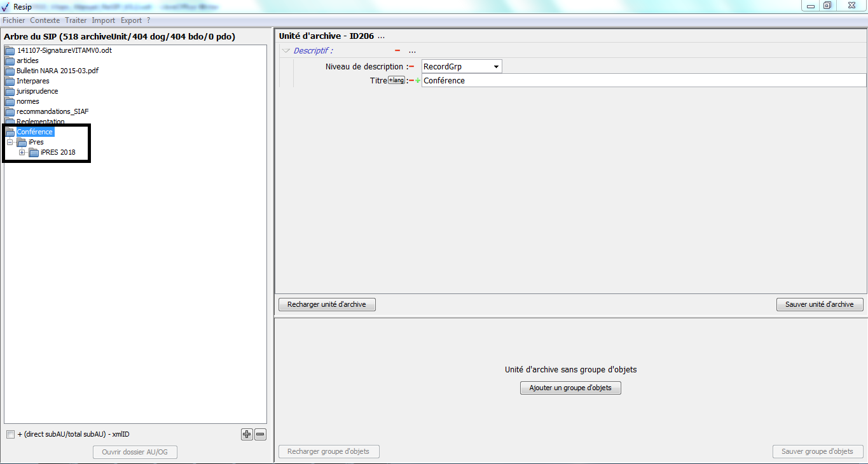Collapse the iPres tree node

pos(10,142)
